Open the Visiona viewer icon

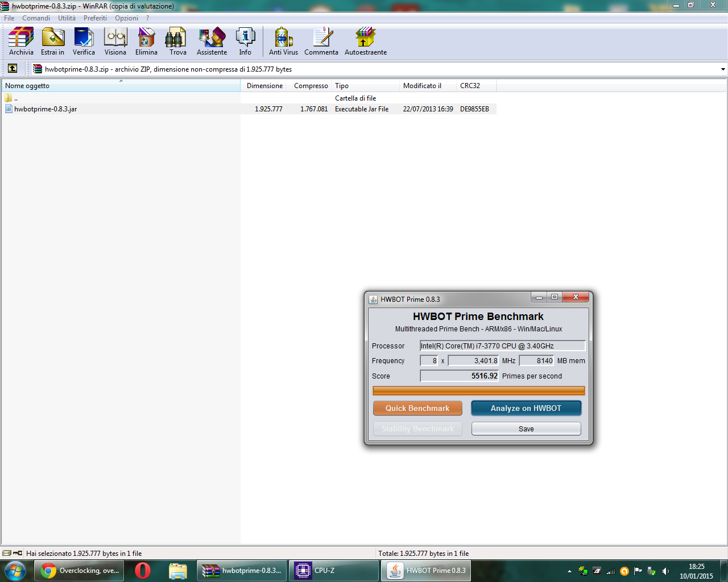tap(115, 41)
